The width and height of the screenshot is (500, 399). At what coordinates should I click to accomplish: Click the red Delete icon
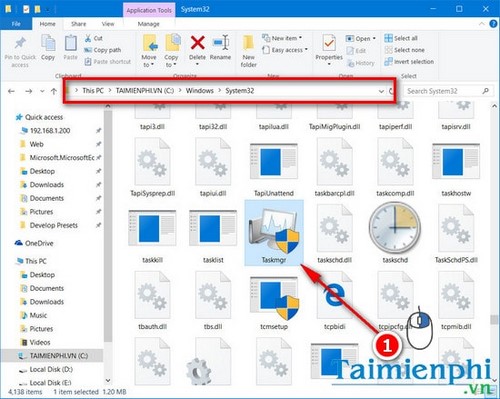coord(197,43)
